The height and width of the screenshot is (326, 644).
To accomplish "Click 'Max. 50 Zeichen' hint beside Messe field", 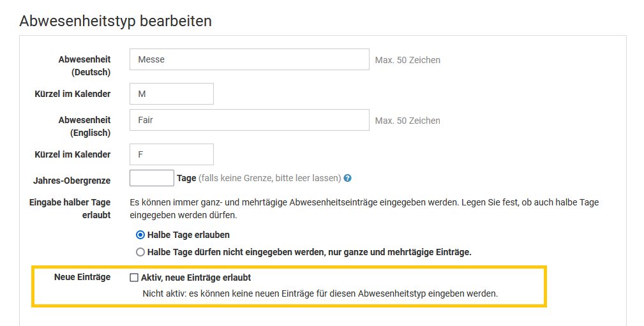I will coord(407,60).
